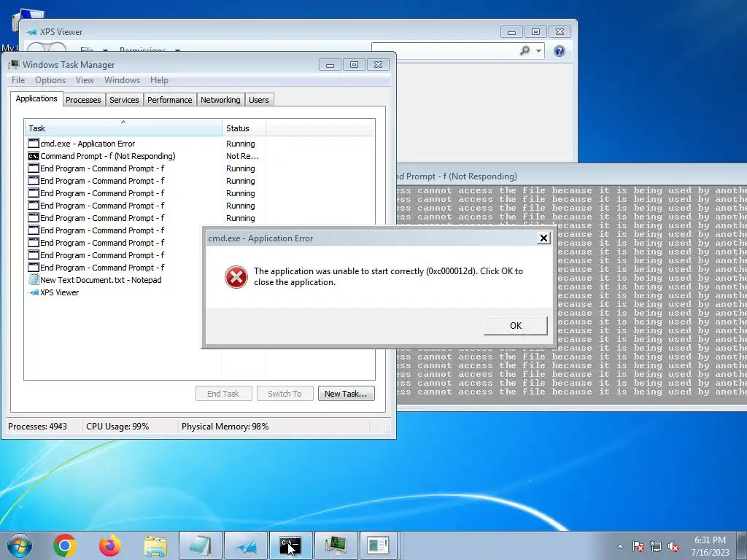Click OK in the cmd.exe Application Error dialog
The width and height of the screenshot is (747, 560).
(x=516, y=326)
